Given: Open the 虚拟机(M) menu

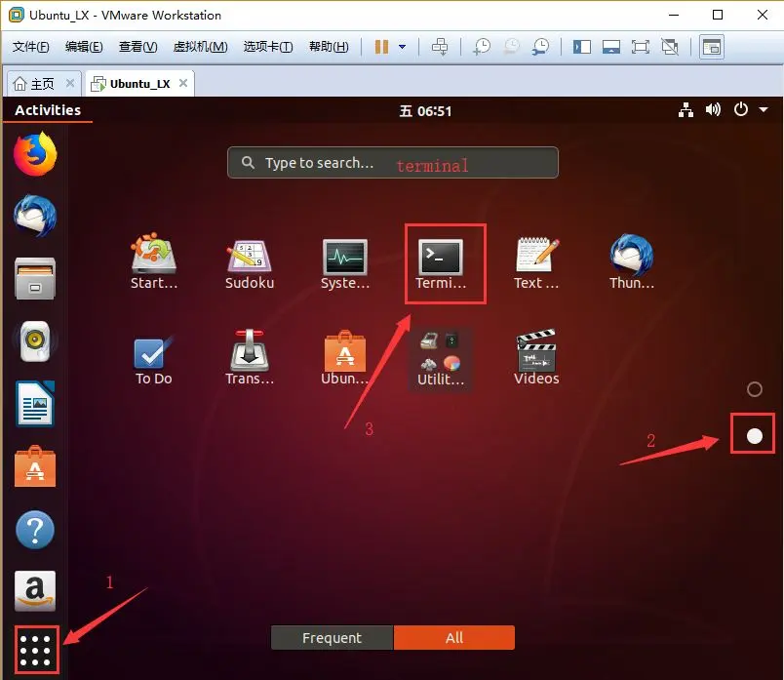Looking at the screenshot, I should click(x=200, y=47).
